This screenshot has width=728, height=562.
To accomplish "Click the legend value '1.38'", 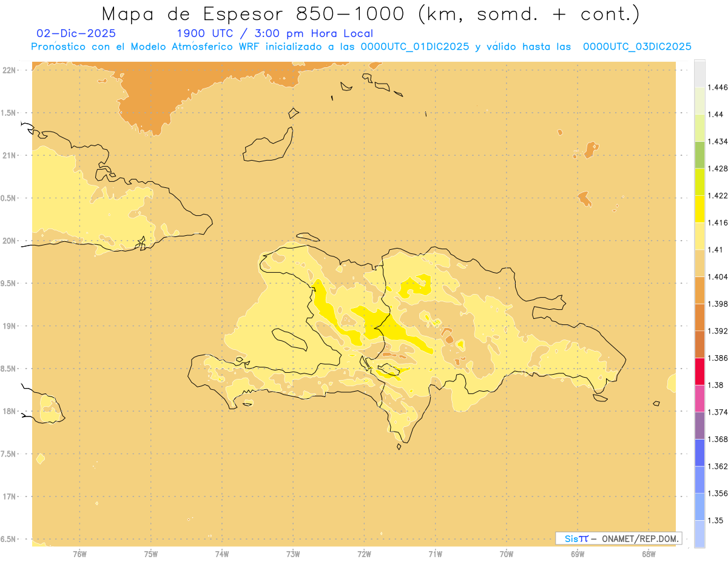I will pos(716,385).
